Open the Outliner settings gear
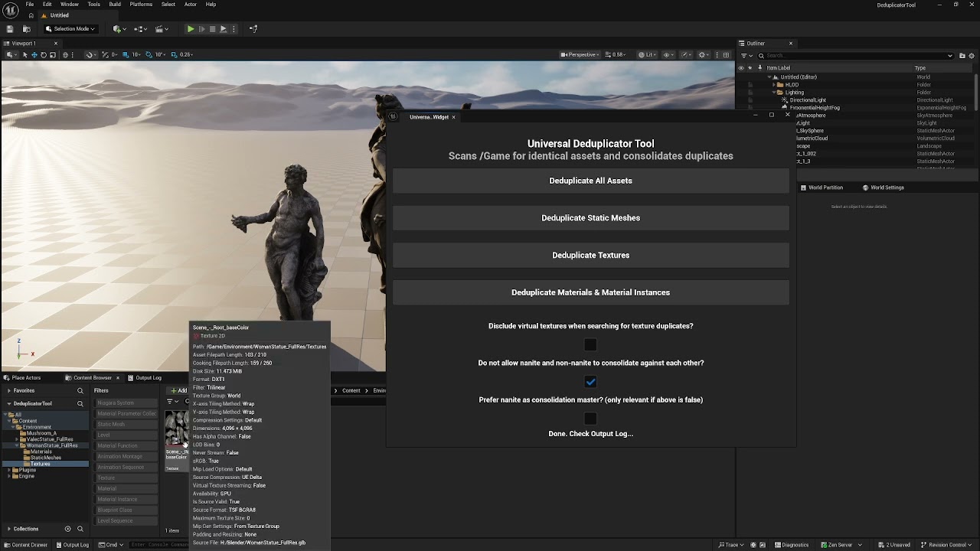The image size is (980, 551). pyautogui.click(x=972, y=56)
